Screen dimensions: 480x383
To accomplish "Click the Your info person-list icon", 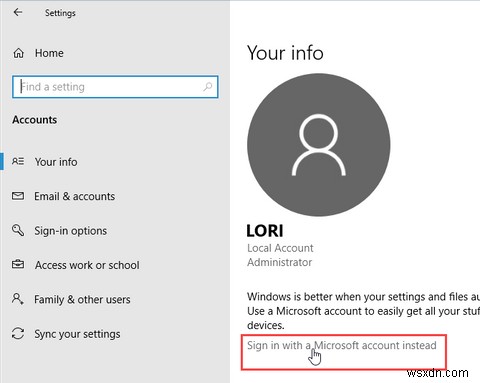I will point(18,162).
